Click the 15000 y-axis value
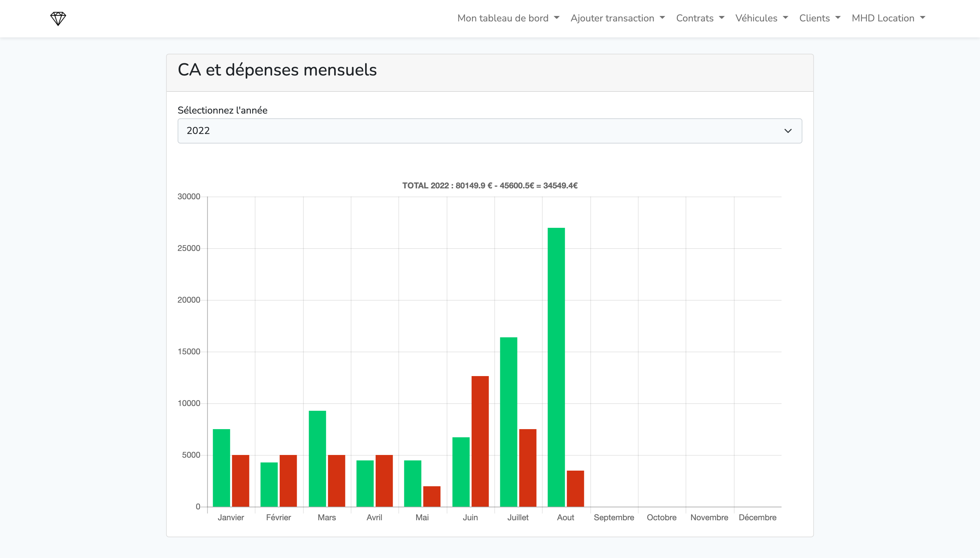The width and height of the screenshot is (980, 558). coord(189,352)
